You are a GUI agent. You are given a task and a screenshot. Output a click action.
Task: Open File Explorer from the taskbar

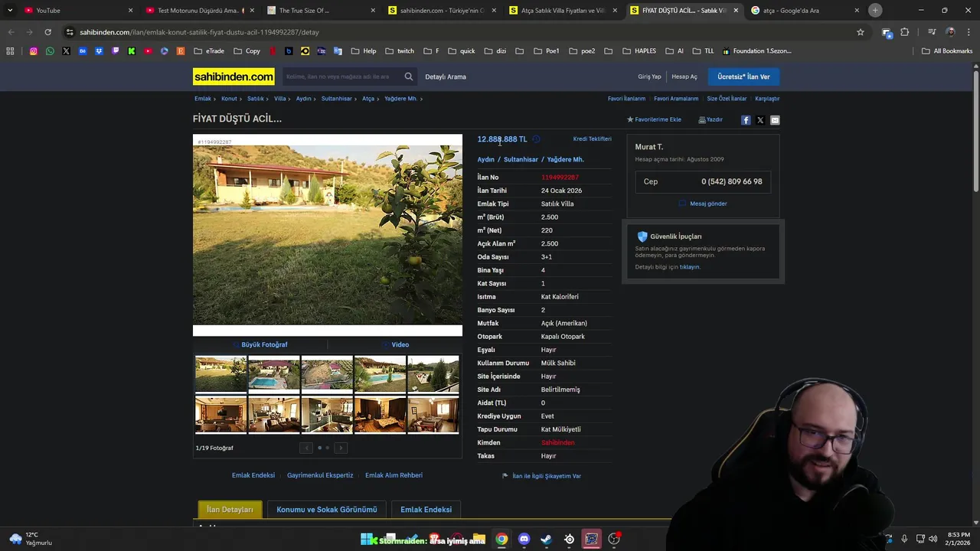(x=479, y=539)
